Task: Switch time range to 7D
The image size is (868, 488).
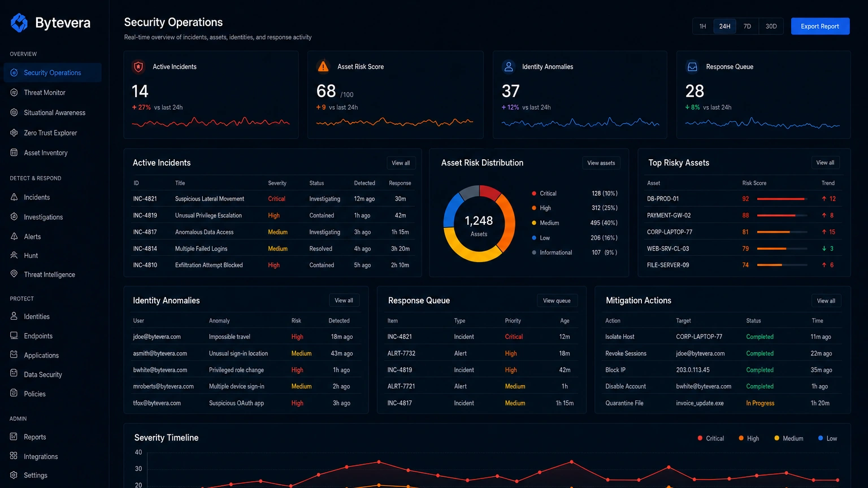Action: pos(747,27)
